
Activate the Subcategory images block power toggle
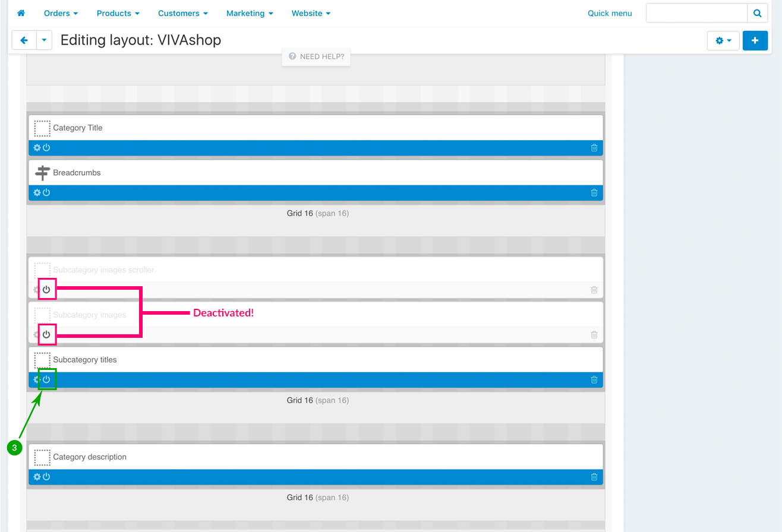click(46, 335)
